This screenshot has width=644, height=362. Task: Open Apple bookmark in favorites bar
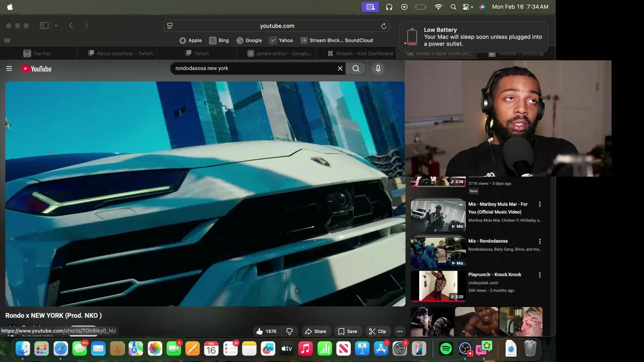tap(191, 40)
